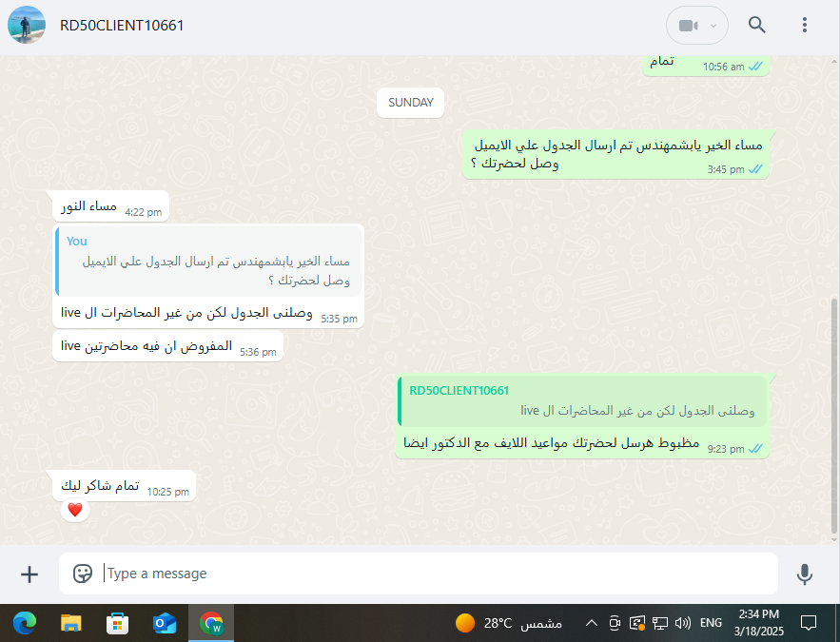Open Microsoft Store from the taskbar

coord(117,623)
